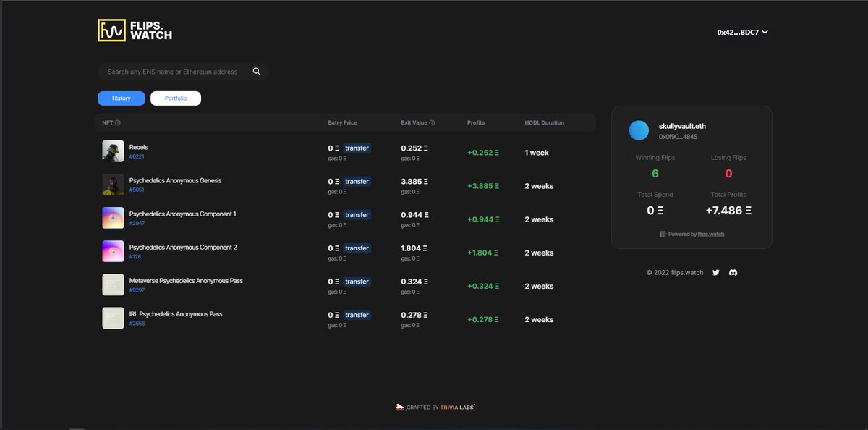This screenshot has height=430, width=868.
Task: Select the Psychedelics Anonymous Genesis name
Action: 175,181
